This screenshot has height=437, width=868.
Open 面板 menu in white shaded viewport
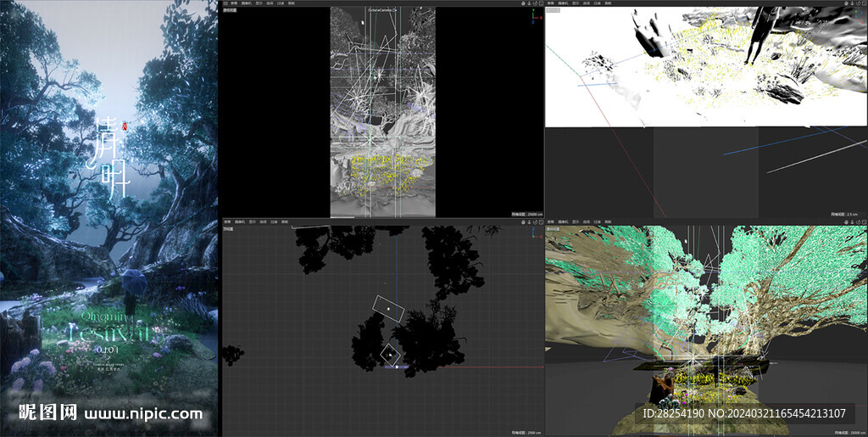608,3
